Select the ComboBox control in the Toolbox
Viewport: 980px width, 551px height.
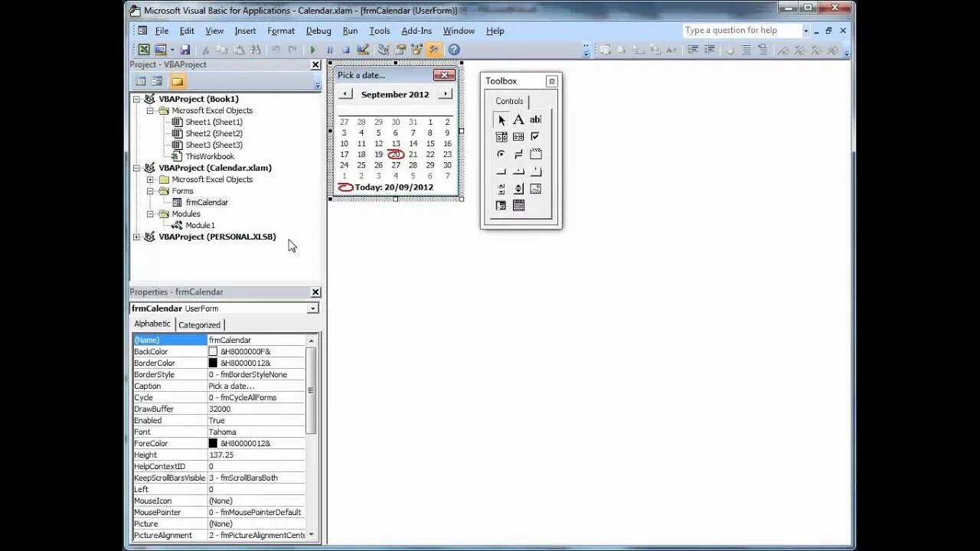tap(501, 137)
